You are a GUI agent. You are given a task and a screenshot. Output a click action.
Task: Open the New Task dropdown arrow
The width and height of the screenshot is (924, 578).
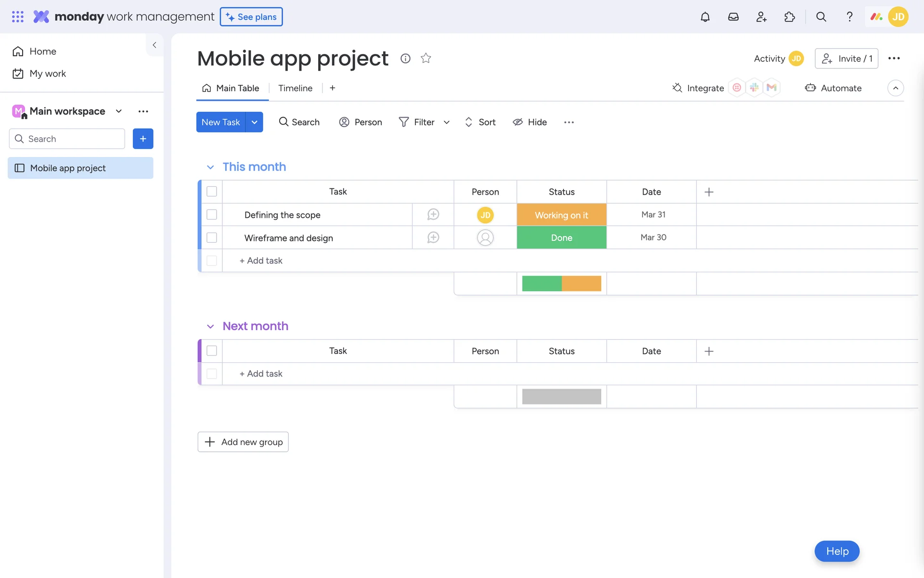tap(254, 122)
